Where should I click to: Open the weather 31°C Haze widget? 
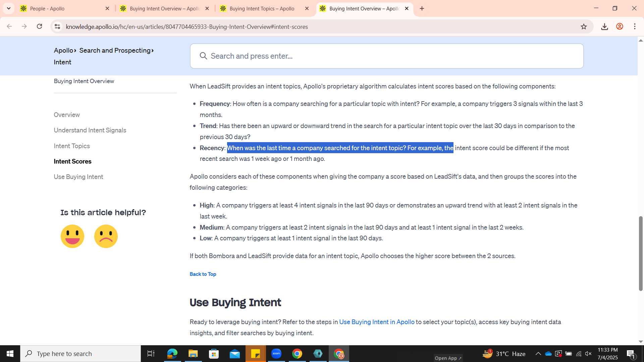tap(504, 354)
